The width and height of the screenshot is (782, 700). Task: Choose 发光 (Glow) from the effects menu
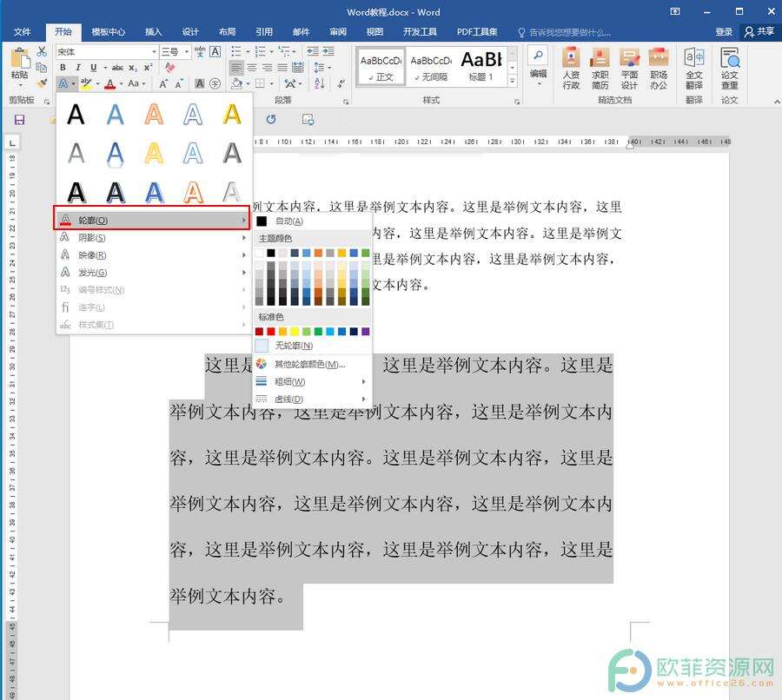[130, 272]
